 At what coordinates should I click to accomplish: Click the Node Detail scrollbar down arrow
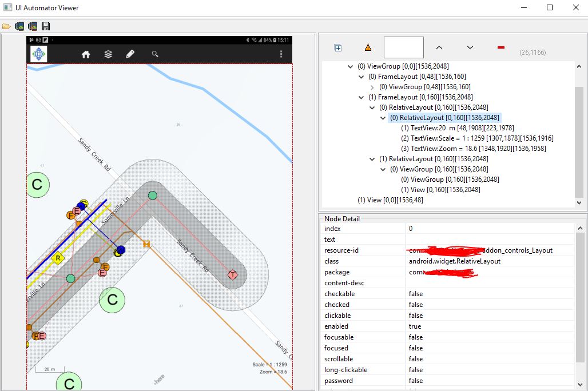tap(580, 385)
